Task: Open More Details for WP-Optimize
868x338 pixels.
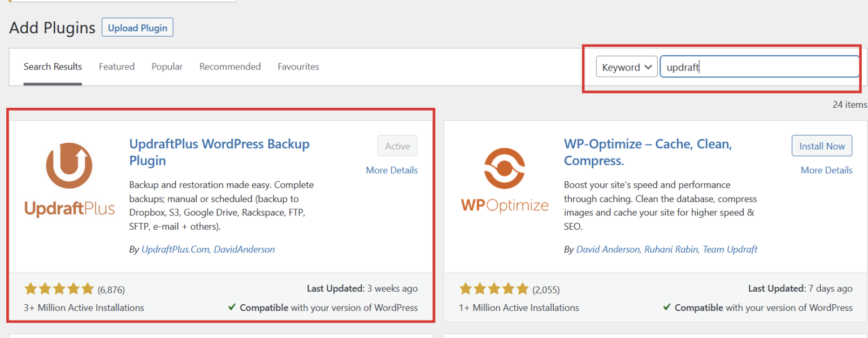Action: [x=827, y=170]
